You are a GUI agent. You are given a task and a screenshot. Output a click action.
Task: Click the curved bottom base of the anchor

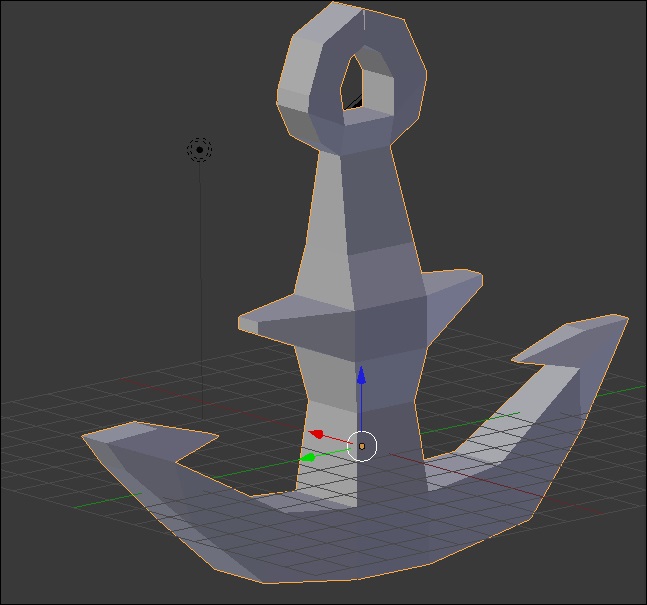[x=330, y=540]
